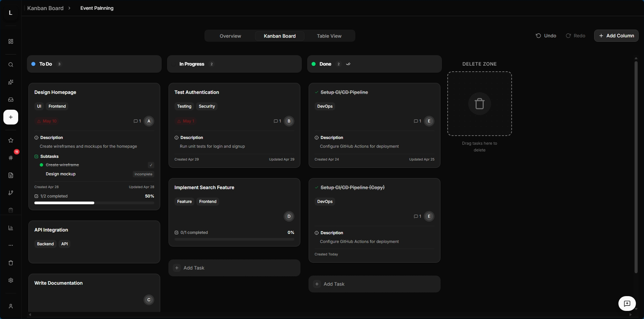Switch to the Overview tab
Image resolution: width=644 pixels, height=319 pixels.
point(230,36)
